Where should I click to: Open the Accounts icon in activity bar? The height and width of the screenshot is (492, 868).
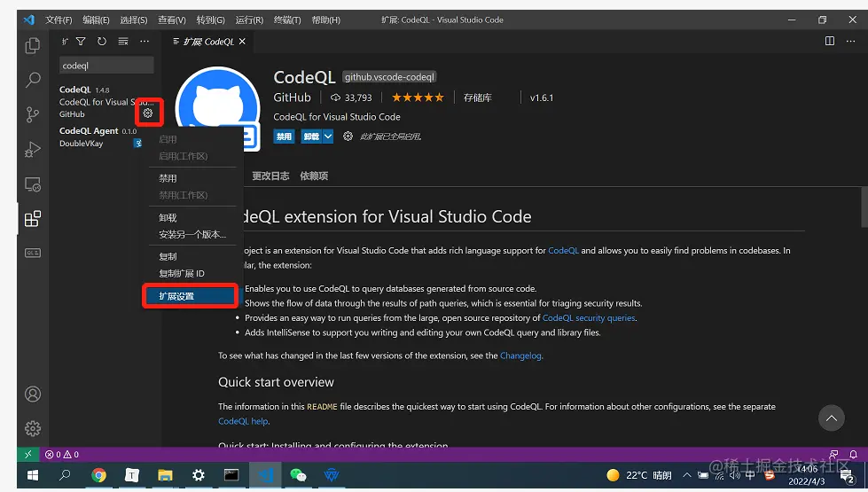click(x=33, y=394)
